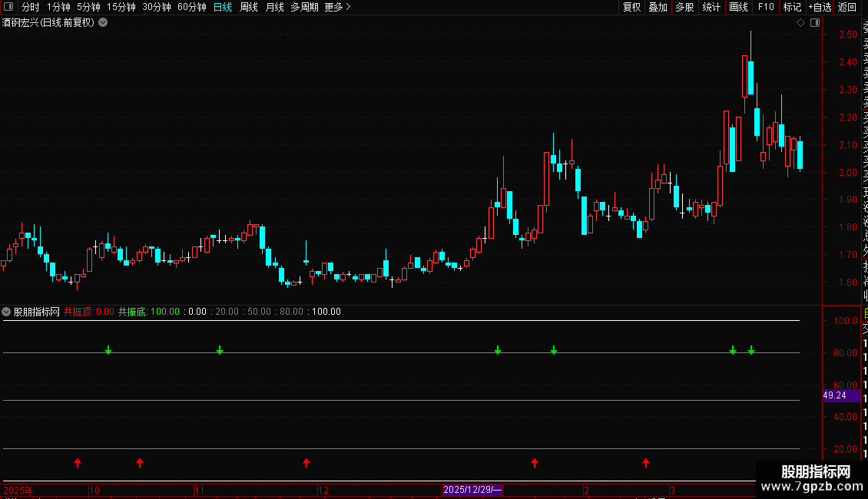The image size is (868, 499).
Task: Click the 返回 back button
Action: coord(847,7)
